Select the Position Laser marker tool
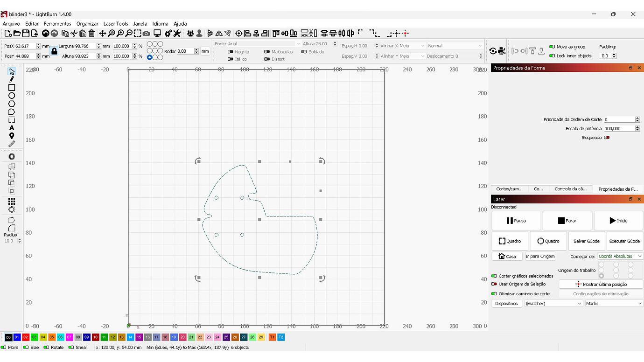The width and height of the screenshot is (644, 362). coord(12,136)
